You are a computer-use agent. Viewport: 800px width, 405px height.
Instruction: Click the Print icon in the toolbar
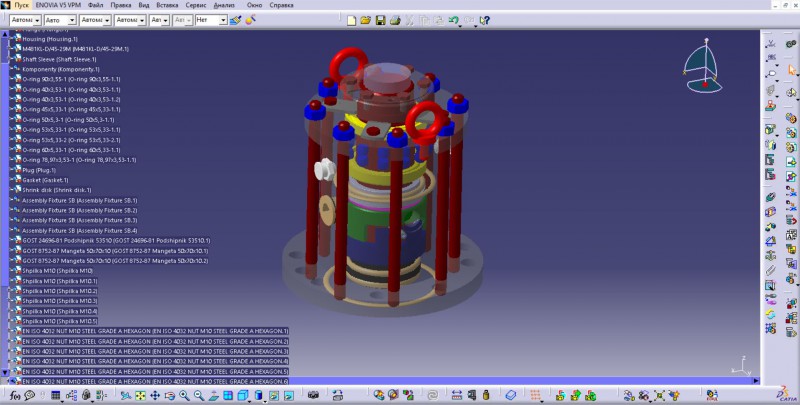pyautogui.click(x=395, y=20)
